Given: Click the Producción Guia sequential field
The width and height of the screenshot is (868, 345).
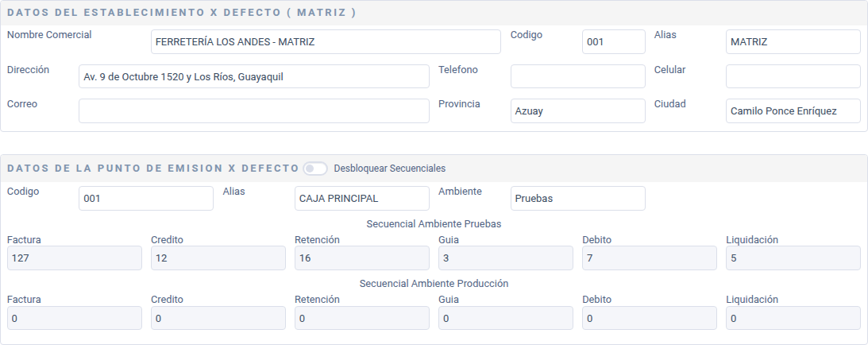Looking at the screenshot, I should click(505, 318).
